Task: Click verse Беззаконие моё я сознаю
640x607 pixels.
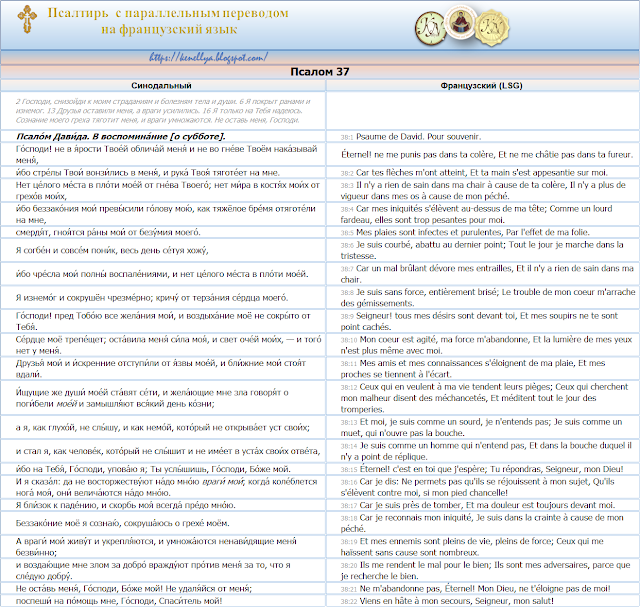Action: click(x=122, y=523)
